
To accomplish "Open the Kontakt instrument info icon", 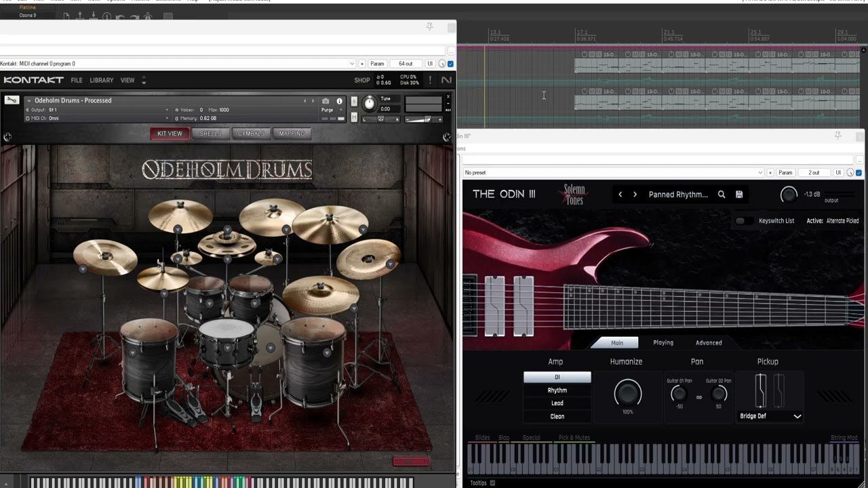I will click(340, 101).
